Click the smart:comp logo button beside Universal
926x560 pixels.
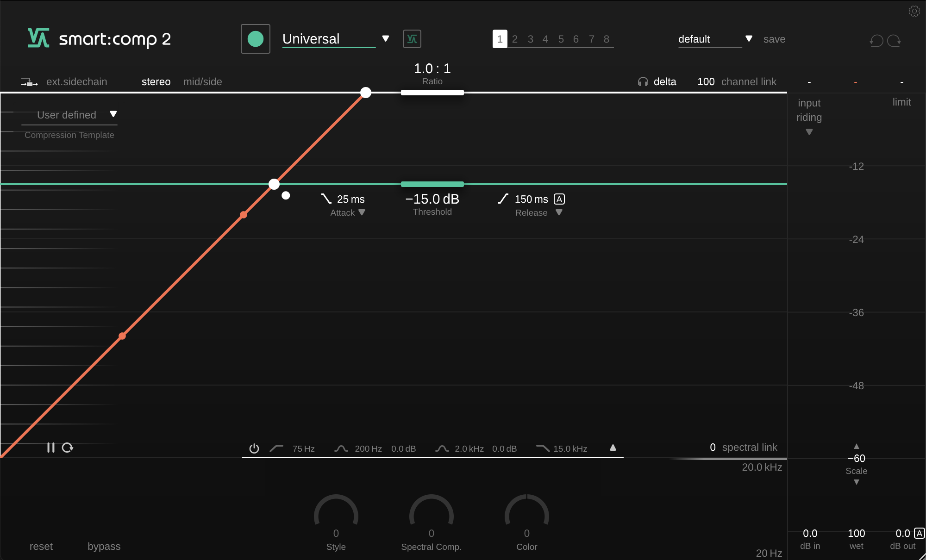point(412,39)
